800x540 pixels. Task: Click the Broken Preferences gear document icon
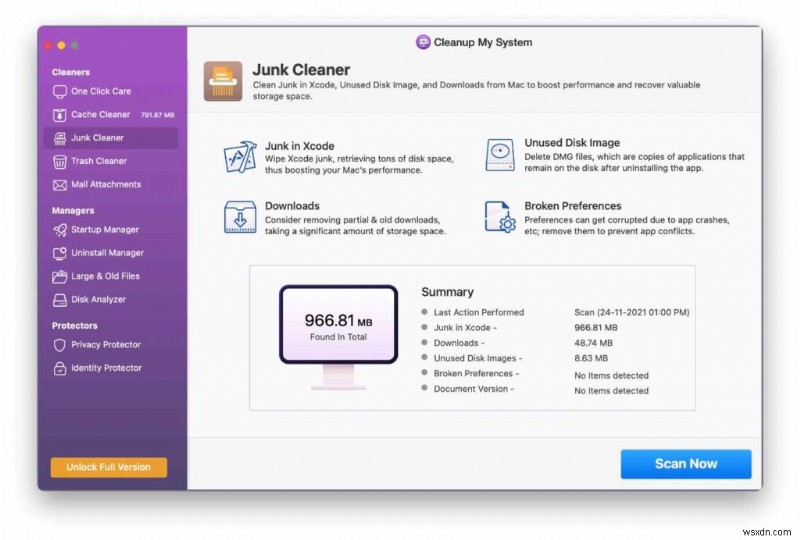pos(500,217)
